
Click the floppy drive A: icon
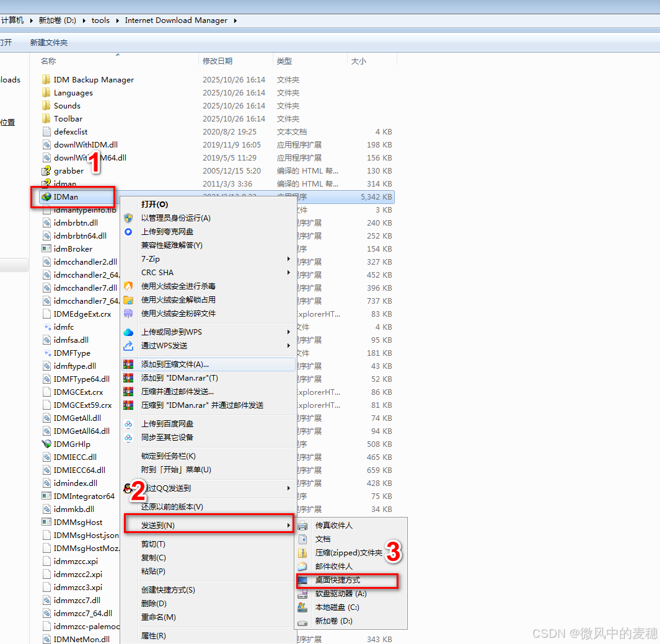(302, 594)
